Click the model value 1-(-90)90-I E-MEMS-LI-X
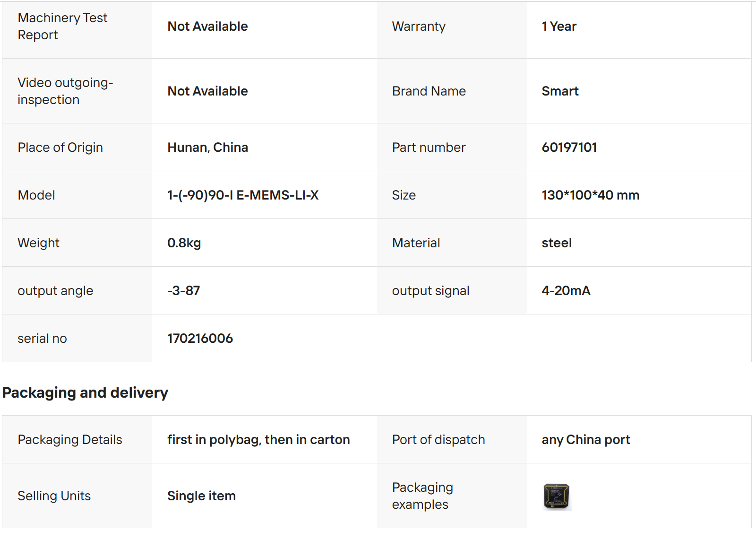Screen dimensions: 756x540 [242, 195]
